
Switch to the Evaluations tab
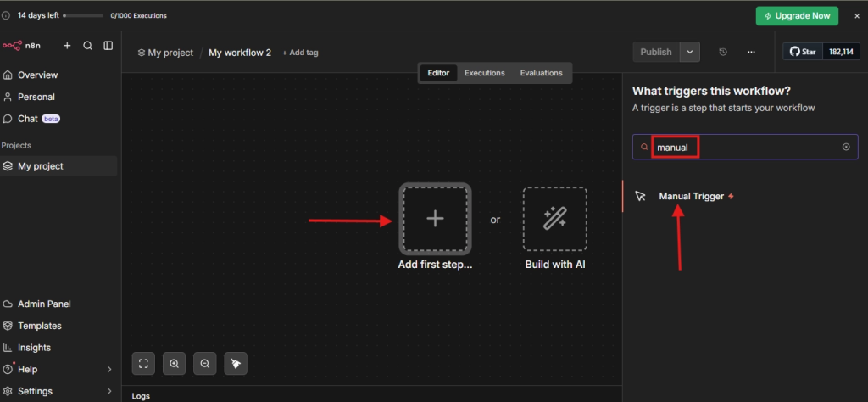click(x=541, y=73)
